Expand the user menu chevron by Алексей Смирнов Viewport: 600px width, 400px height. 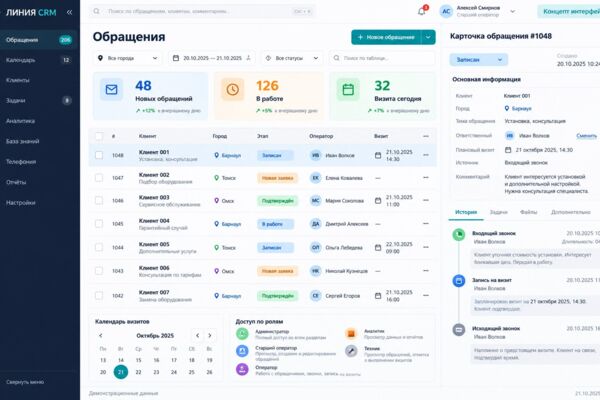pos(512,11)
